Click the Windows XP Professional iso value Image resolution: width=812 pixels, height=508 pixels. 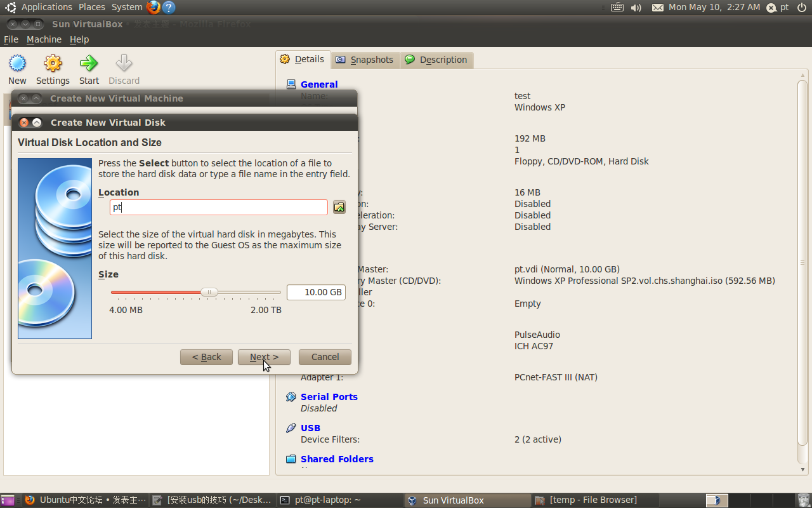click(645, 281)
